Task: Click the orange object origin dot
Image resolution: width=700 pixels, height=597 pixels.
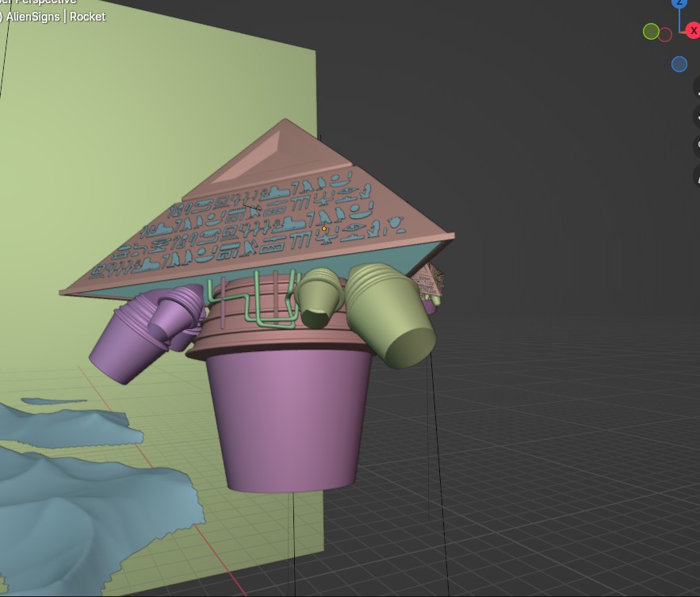Action: click(x=324, y=228)
